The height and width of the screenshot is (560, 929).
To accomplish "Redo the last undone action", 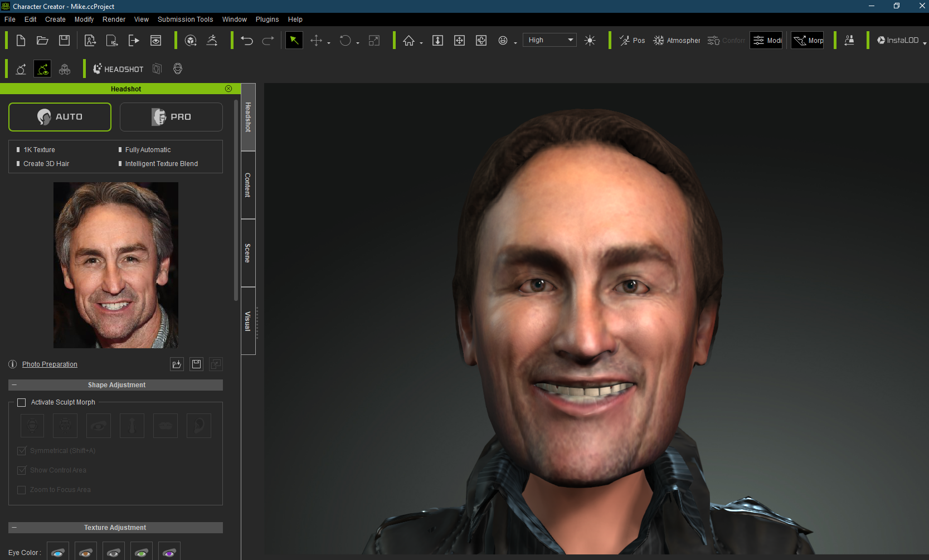I will point(268,41).
